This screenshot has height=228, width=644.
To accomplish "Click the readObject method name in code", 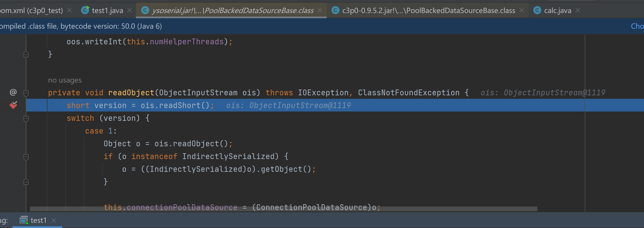I will click(x=131, y=93).
